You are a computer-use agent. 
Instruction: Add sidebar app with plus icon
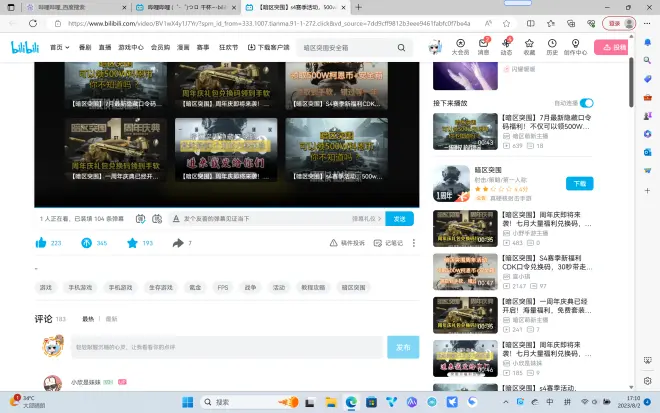coord(647,191)
